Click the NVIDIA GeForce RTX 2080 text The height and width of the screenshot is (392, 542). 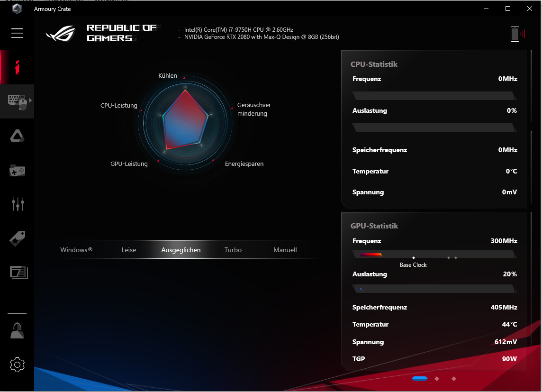(x=262, y=37)
